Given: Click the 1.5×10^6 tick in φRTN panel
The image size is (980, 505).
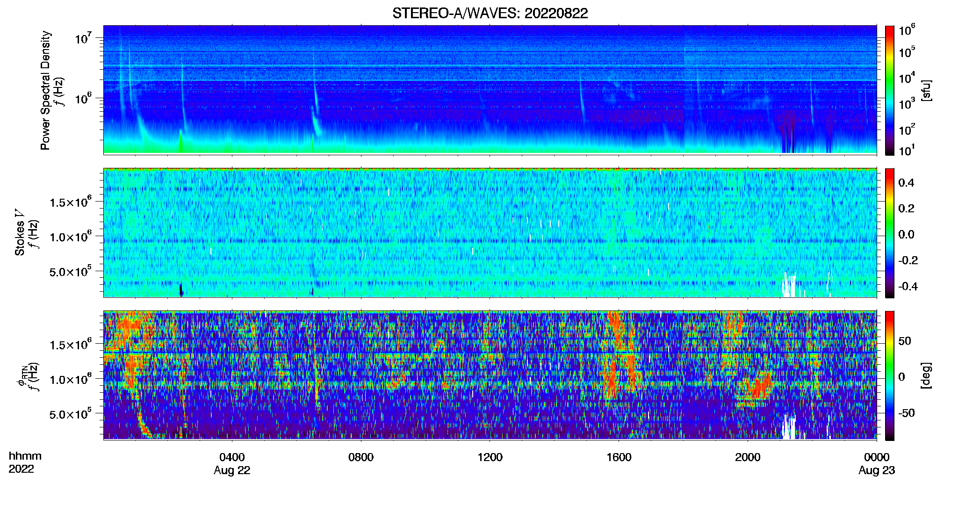Looking at the screenshot, I should [x=71, y=344].
